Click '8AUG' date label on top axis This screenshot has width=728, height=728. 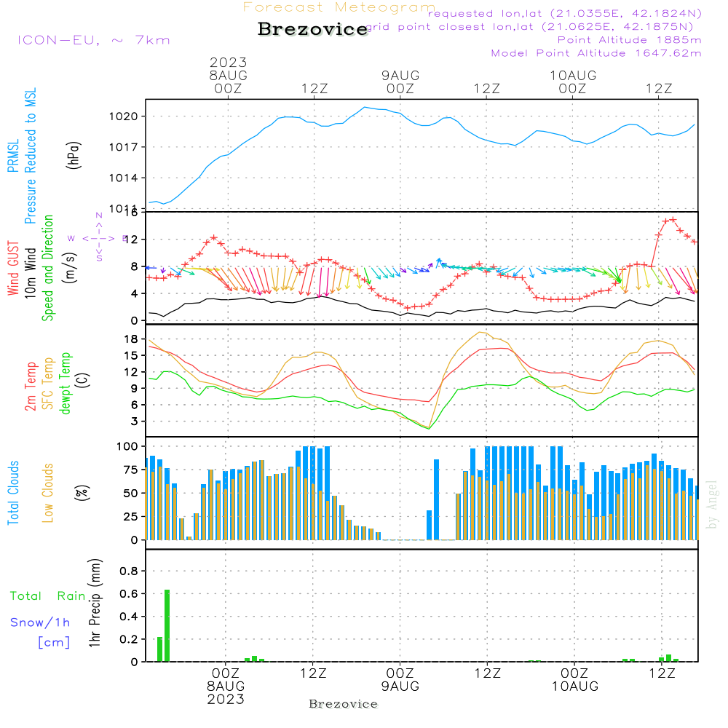pos(228,75)
